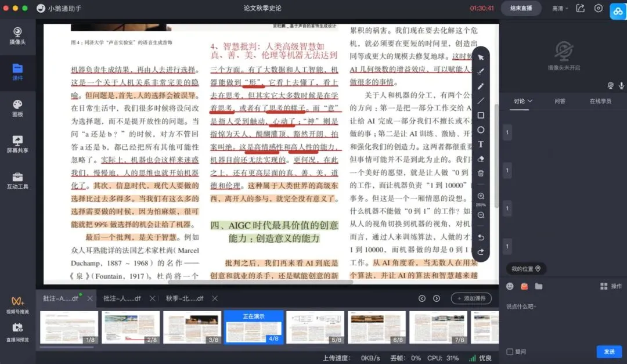
Task: Select the pencil drawing tool
Action: coord(481,87)
